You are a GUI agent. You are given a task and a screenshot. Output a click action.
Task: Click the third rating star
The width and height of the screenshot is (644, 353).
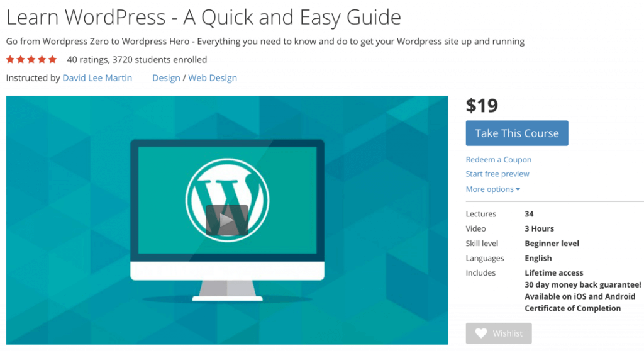click(x=31, y=60)
